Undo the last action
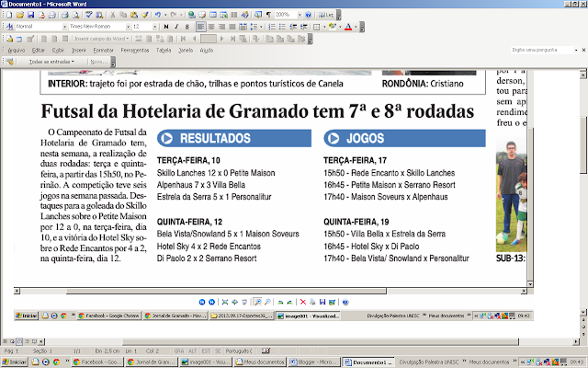 (x=158, y=15)
